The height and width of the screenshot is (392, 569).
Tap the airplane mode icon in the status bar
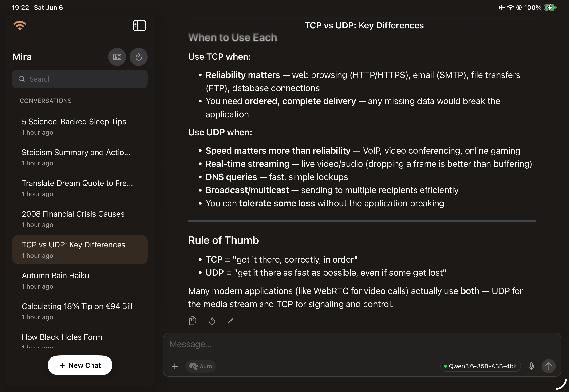point(502,8)
